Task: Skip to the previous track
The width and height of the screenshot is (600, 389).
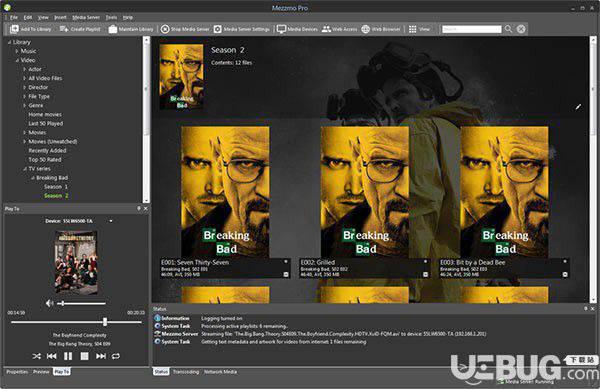Action: (x=52, y=356)
